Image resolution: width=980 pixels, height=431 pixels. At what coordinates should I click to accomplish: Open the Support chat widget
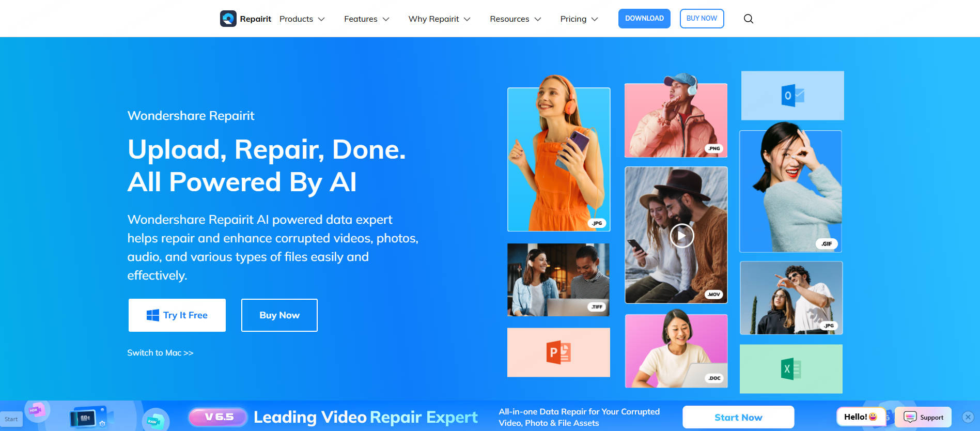tap(923, 417)
